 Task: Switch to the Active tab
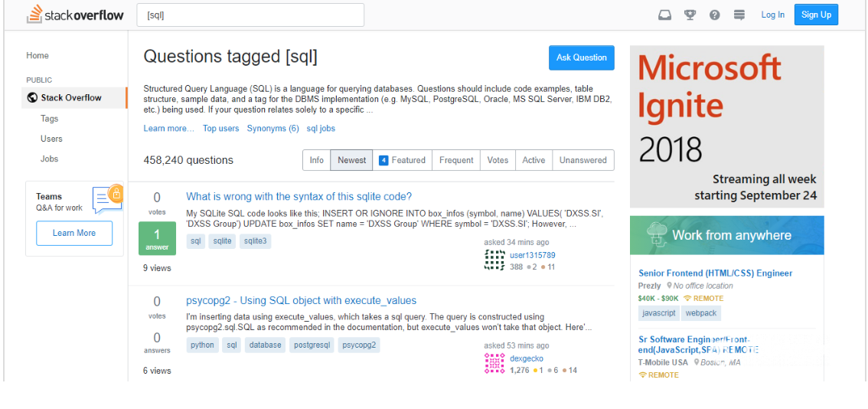(x=534, y=160)
